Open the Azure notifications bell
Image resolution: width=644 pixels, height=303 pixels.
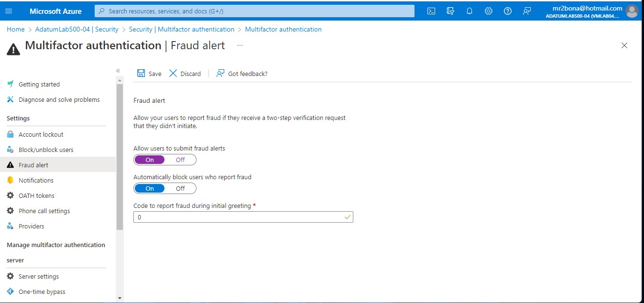[x=469, y=11]
